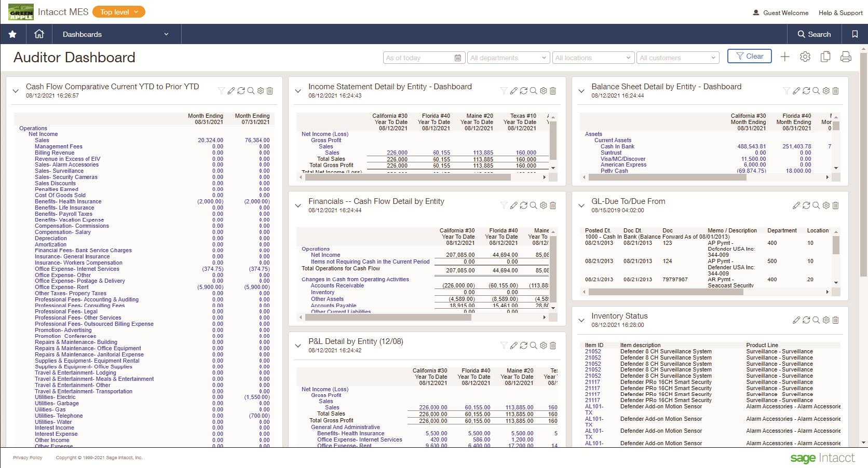Zoom into Cash Flow Comparative with magnifier icon

point(251,91)
